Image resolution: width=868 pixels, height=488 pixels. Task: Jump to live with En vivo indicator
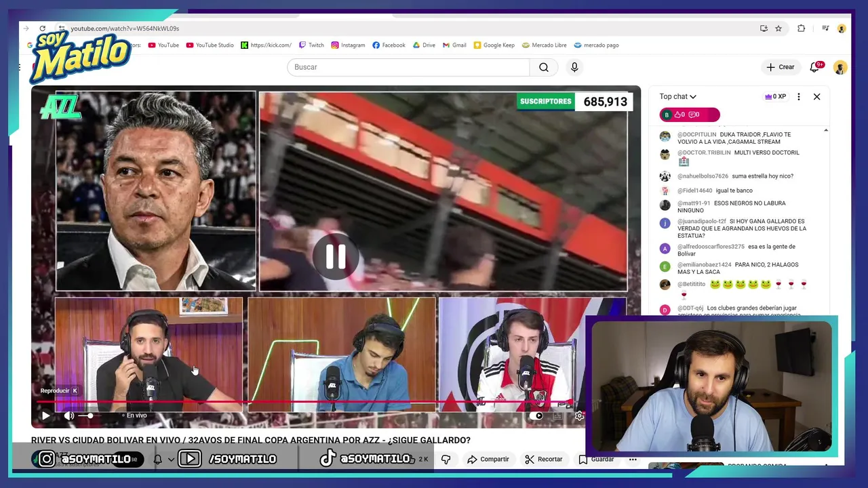134,415
